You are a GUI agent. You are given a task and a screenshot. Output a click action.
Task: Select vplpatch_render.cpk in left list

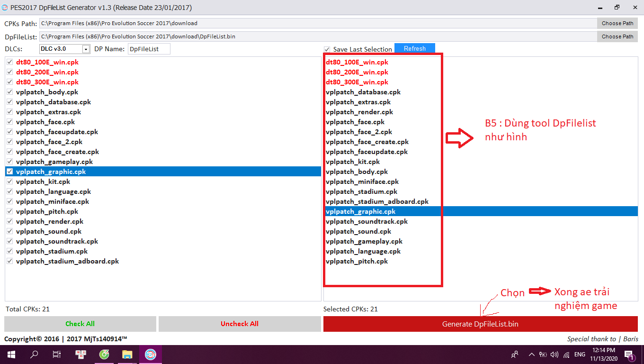tap(50, 221)
